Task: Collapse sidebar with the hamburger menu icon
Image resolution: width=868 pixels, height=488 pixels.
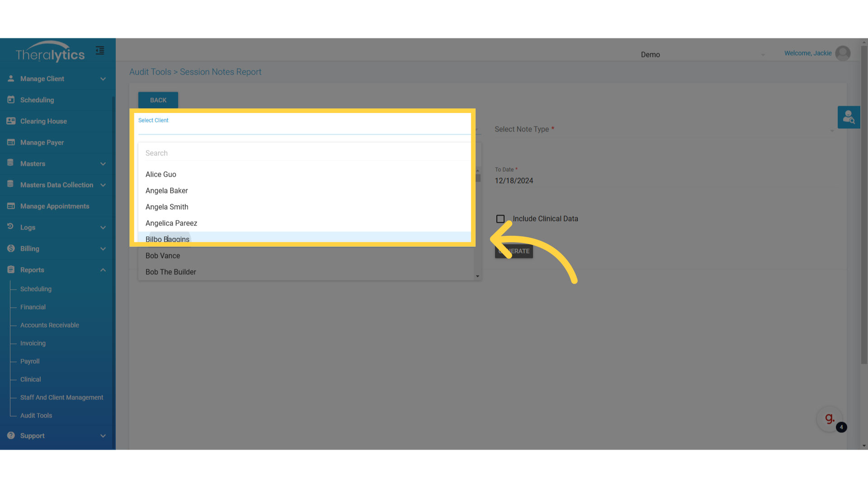Action: [x=100, y=51]
